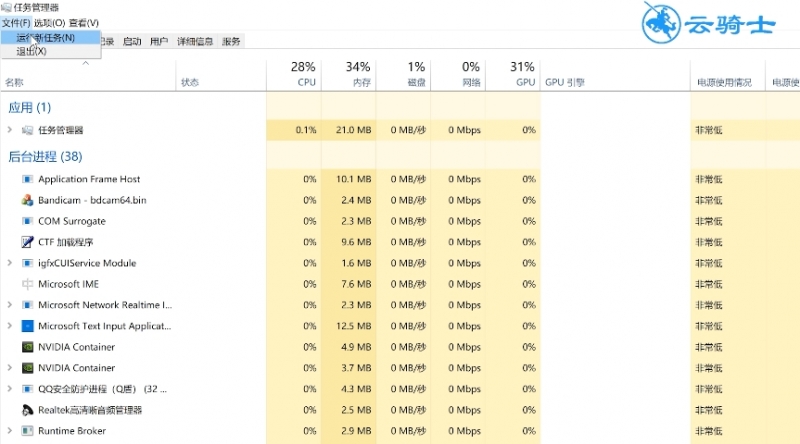Viewport: 800px width, 444px height.
Task: Switch to the 详细信息 tab
Action: click(194, 42)
